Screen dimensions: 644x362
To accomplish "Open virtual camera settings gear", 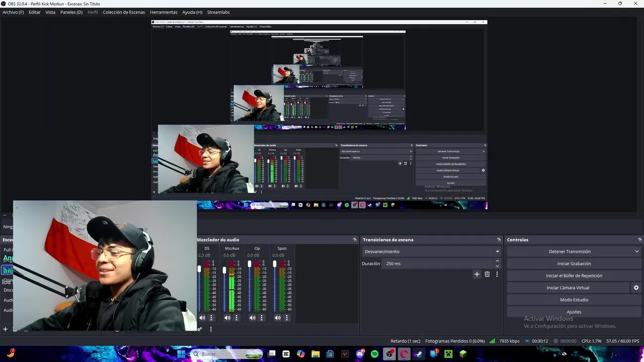I will pyautogui.click(x=636, y=288).
